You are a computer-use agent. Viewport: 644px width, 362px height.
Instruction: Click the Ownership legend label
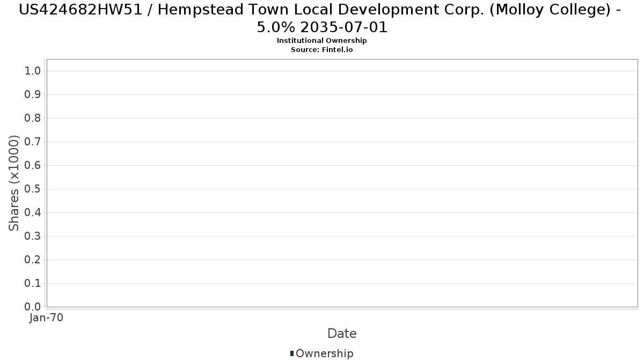pos(324,353)
